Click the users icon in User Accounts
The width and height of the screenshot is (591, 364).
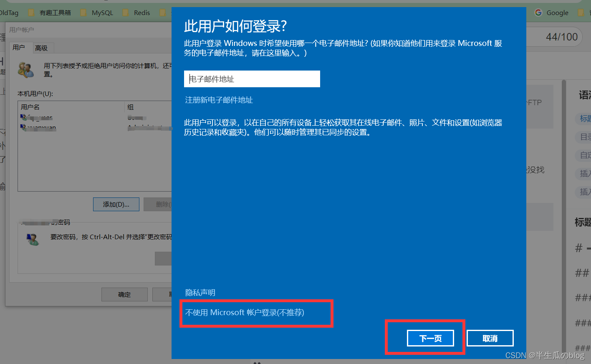click(x=26, y=70)
